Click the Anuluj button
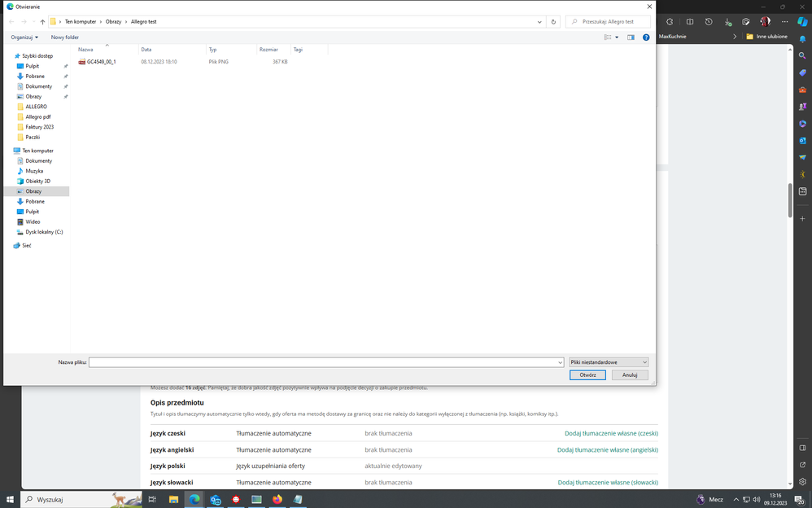Image resolution: width=812 pixels, height=508 pixels. (630, 374)
